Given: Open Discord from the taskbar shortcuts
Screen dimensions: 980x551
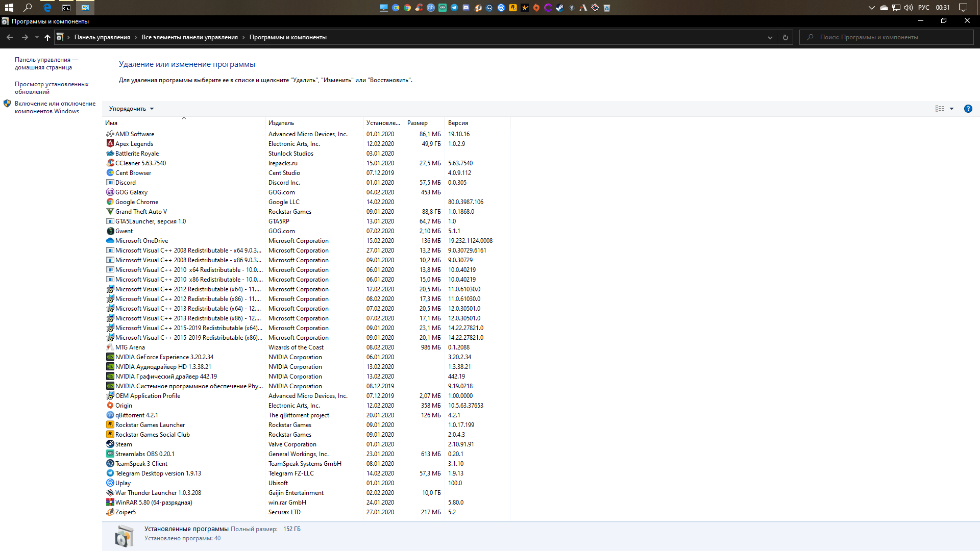Looking at the screenshot, I should point(466,8).
